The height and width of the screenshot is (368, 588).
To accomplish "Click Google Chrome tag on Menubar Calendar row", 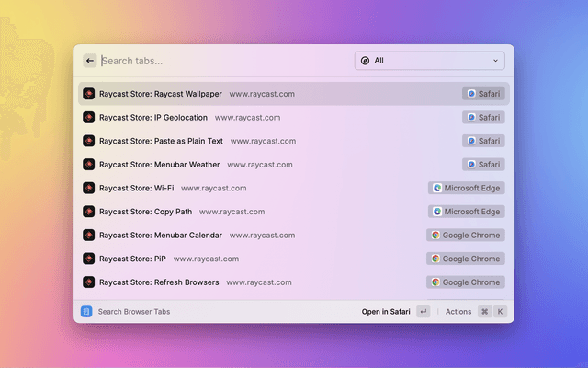I will coord(466,235).
